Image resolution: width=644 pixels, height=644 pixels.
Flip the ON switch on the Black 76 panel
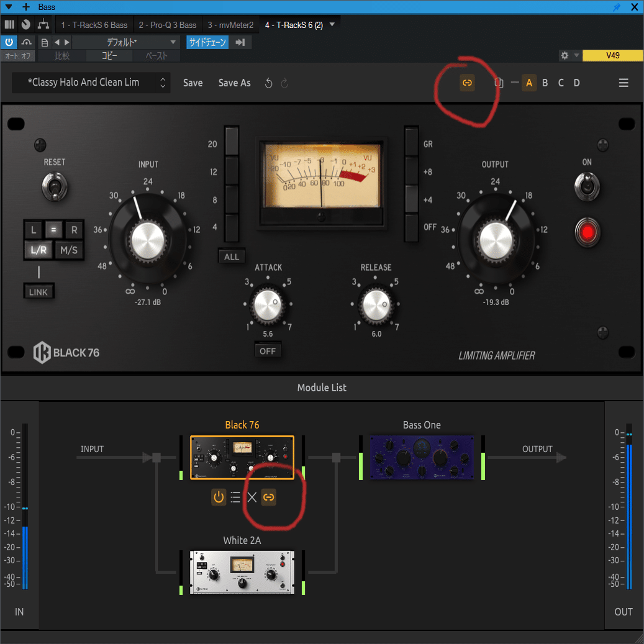point(587,187)
